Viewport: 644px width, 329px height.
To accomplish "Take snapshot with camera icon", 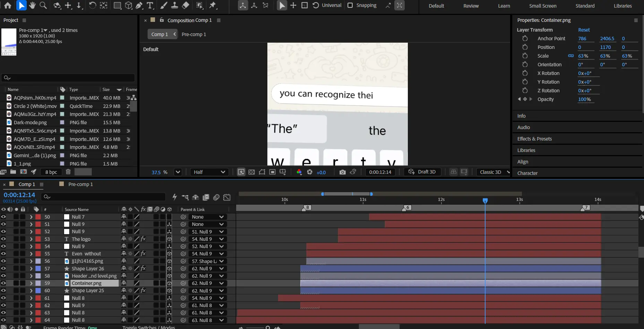I will tap(342, 172).
